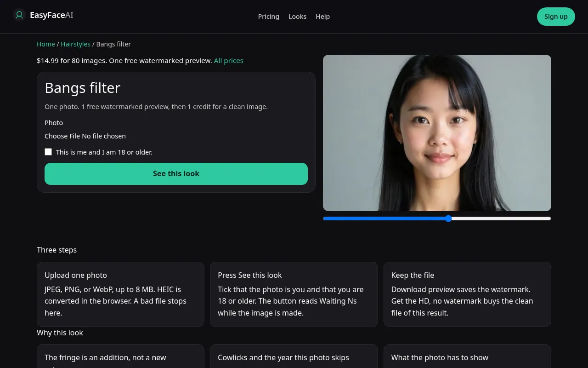Click the 'Photo' field label
588x368 pixels.
[x=54, y=123]
